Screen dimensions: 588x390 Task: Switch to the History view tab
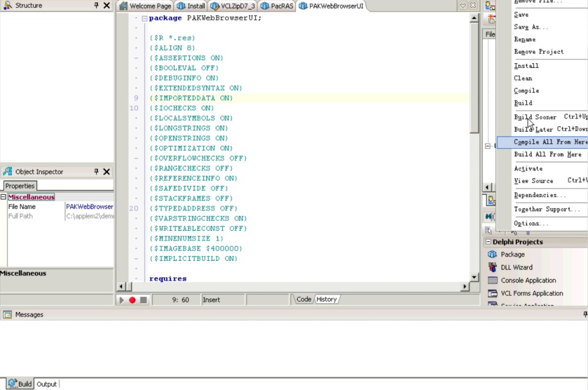pos(326,299)
